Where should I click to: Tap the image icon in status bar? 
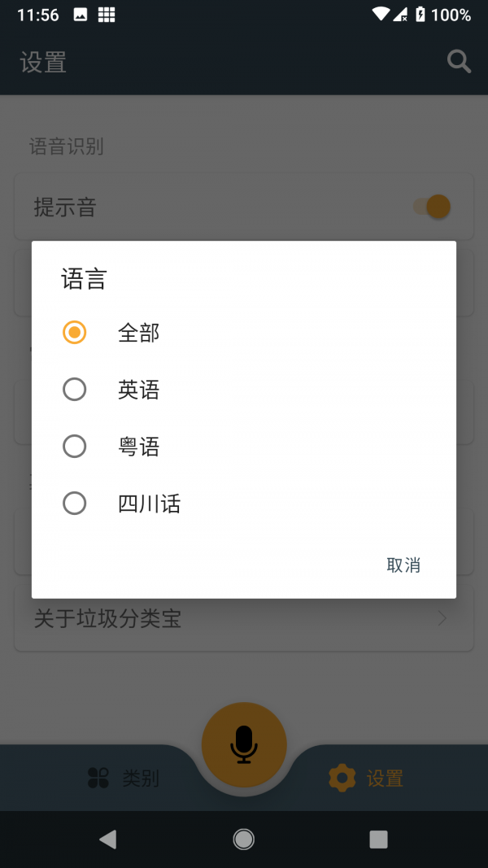81,15
